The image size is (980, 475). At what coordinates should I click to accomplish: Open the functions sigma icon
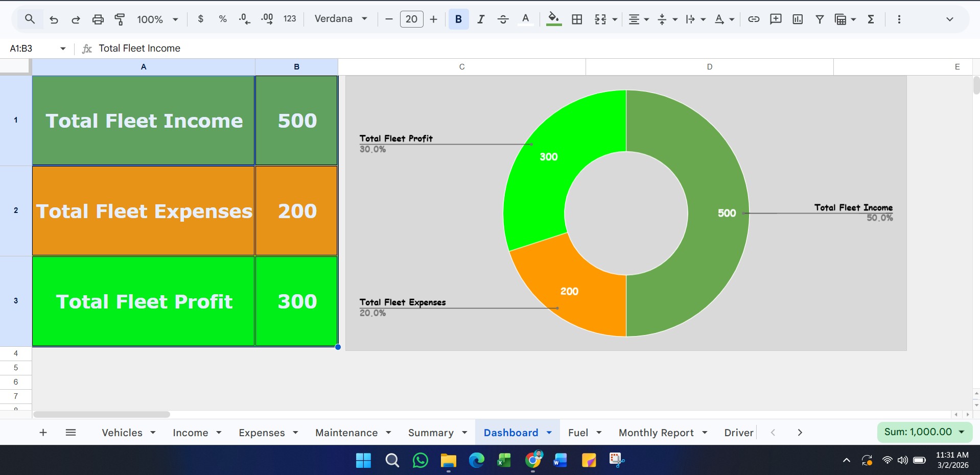click(x=871, y=19)
